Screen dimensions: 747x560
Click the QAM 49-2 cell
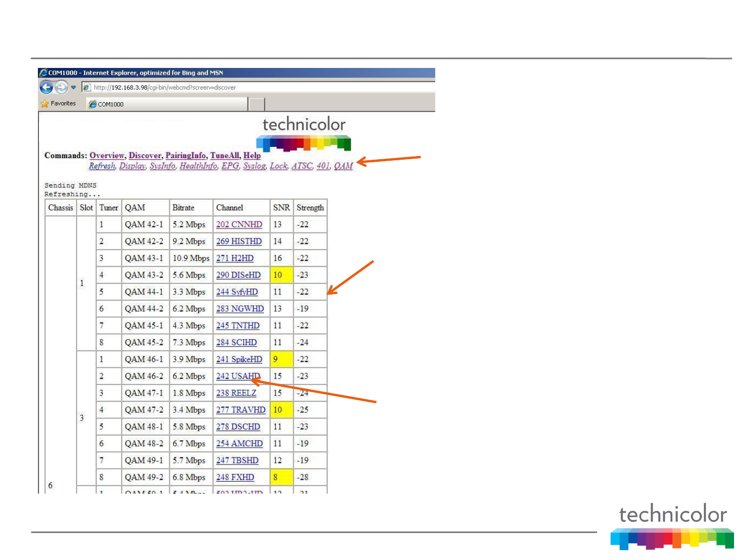145,477
